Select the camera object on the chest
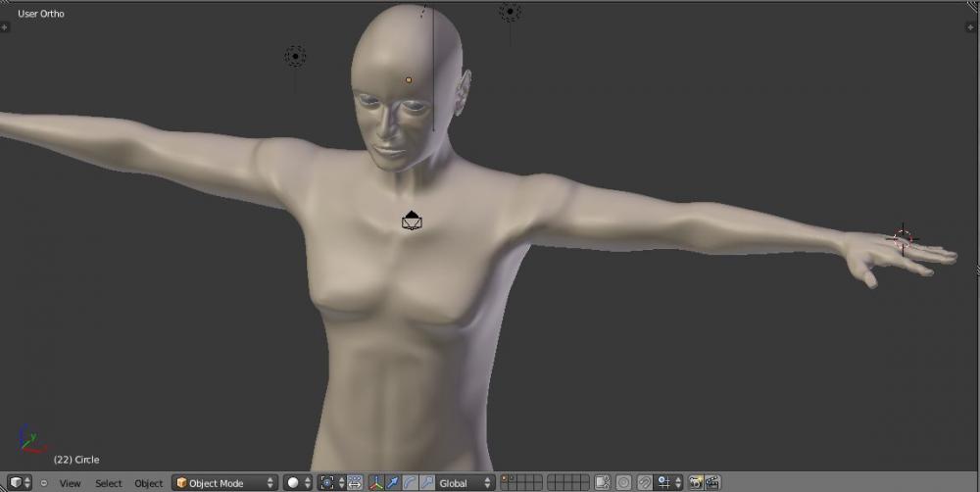 pyautogui.click(x=412, y=221)
